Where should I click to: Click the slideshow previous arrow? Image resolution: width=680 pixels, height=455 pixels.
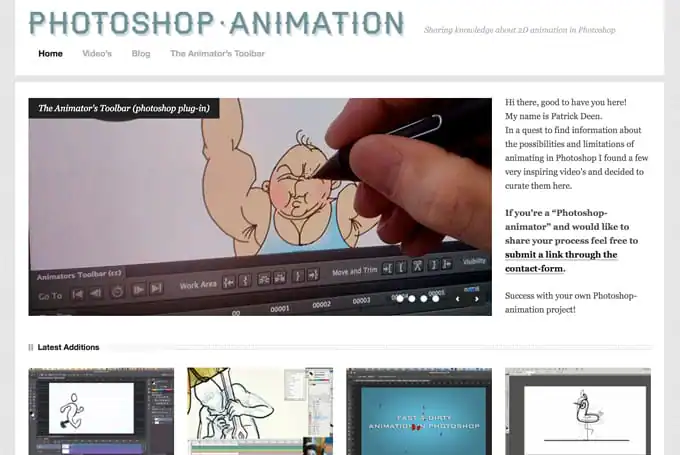458,299
